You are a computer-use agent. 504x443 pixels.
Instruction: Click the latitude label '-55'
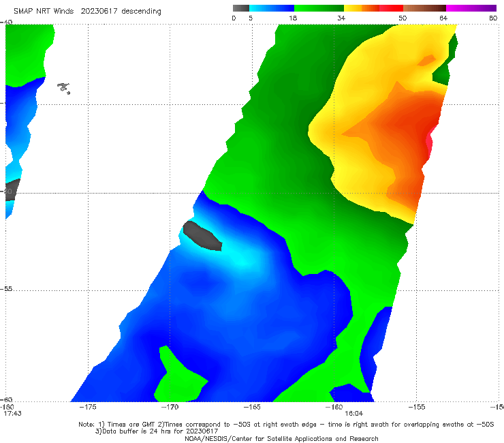click(x=6, y=288)
